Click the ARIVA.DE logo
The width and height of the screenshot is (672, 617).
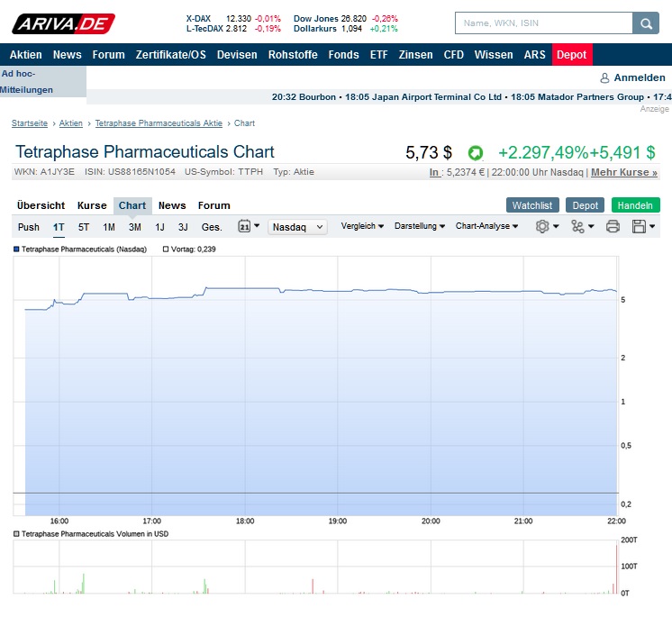click(x=63, y=23)
